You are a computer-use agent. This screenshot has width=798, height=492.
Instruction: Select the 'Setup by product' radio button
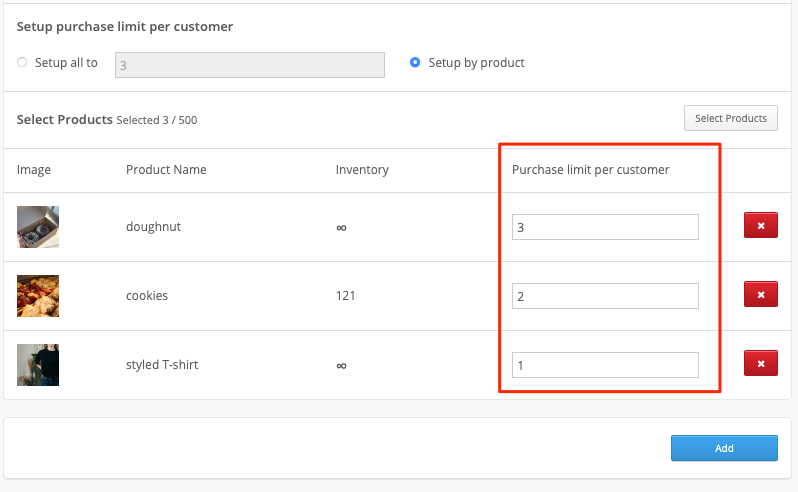click(x=415, y=62)
